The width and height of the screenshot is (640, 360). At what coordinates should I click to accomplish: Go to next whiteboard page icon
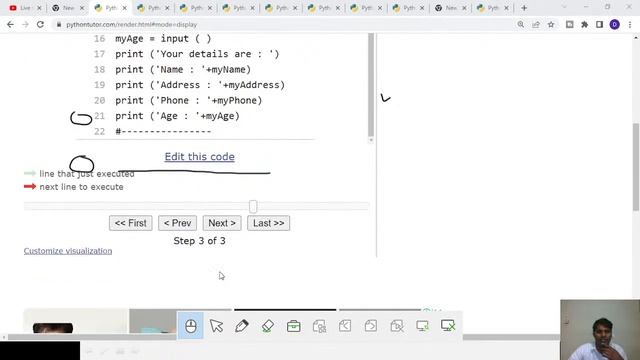(x=371, y=326)
